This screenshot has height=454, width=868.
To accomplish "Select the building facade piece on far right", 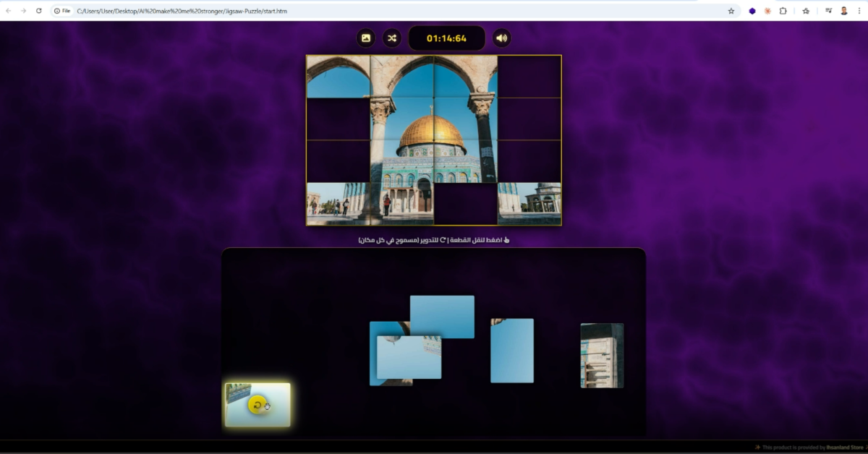I will click(602, 355).
